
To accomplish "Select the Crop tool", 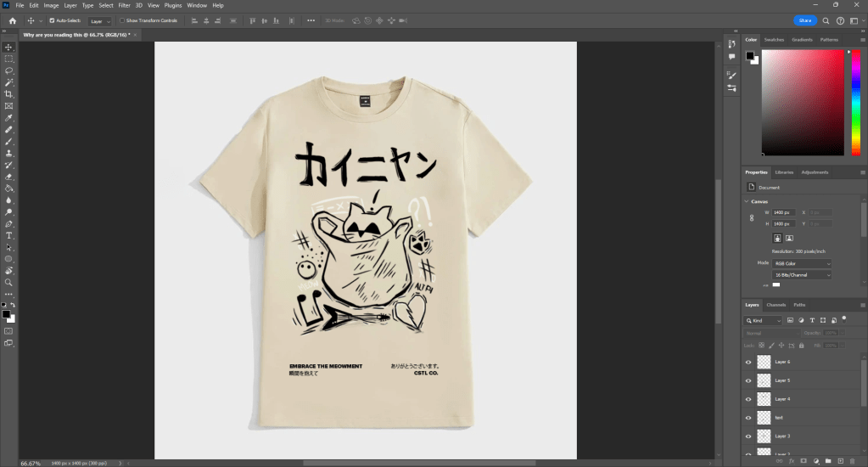I will (8, 94).
